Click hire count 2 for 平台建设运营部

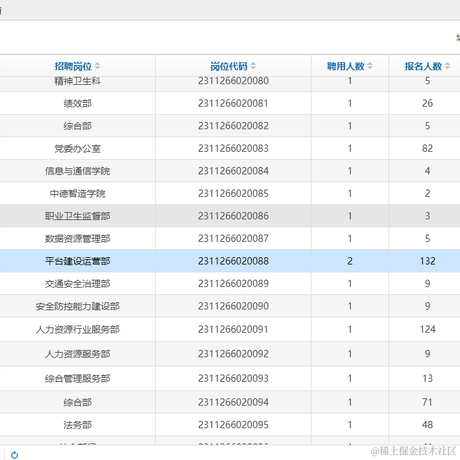350,261
